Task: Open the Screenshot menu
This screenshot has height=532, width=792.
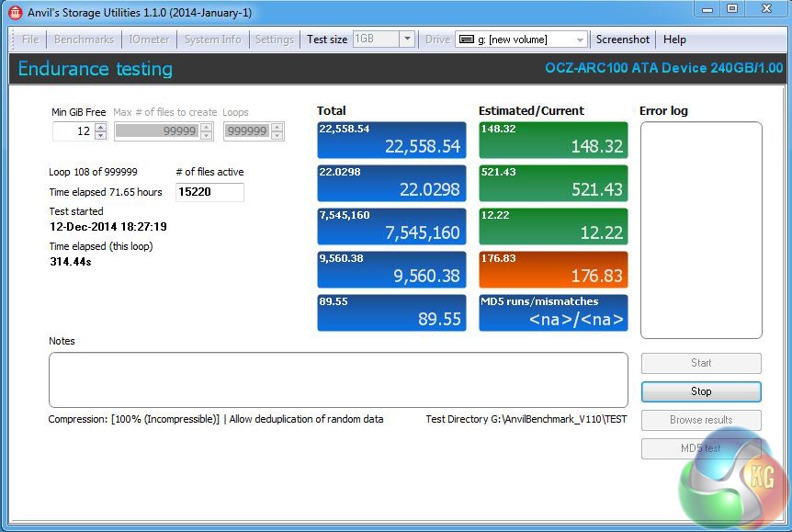Action: [622, 40]
